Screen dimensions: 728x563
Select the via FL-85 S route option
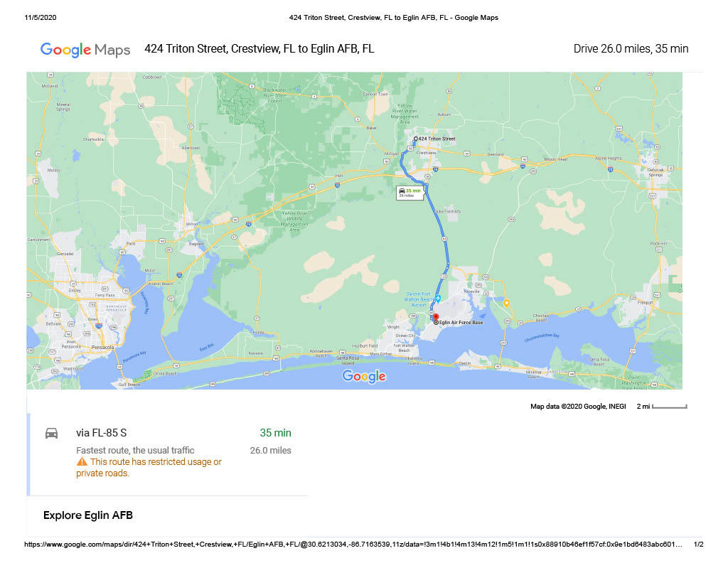click(x=102, y=433)
